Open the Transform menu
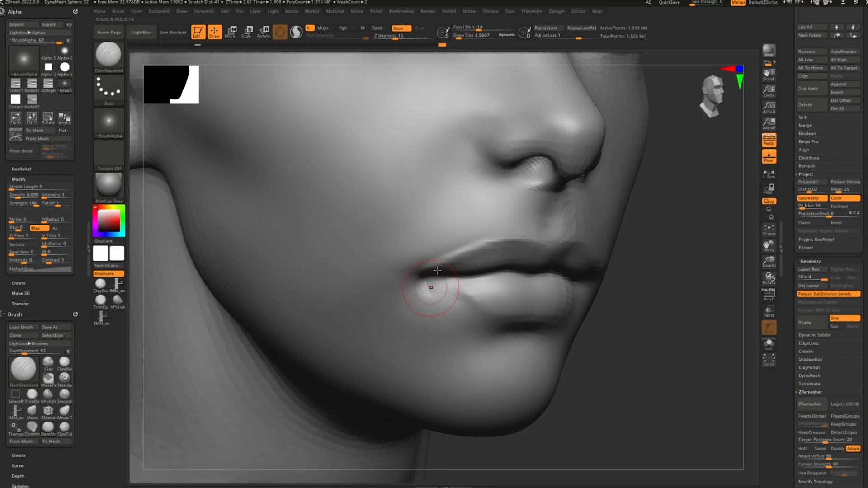This screenshot has width=868, height=488. [531, 11]
